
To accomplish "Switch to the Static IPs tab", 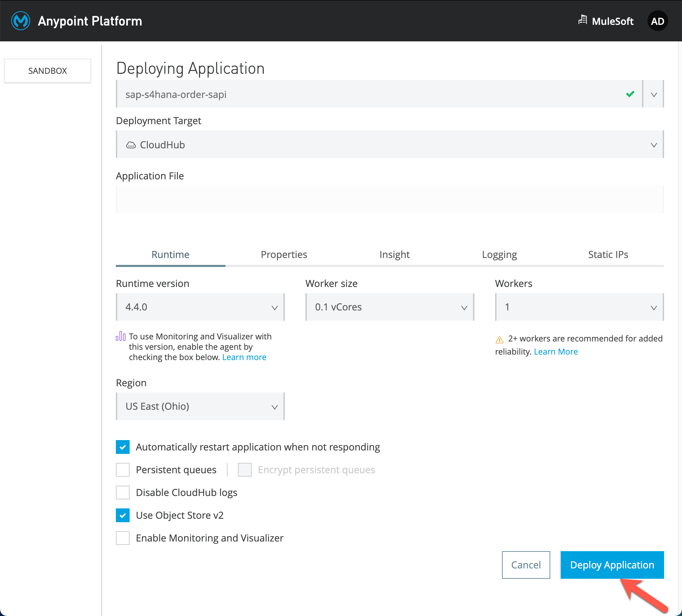I will (x=608, y=255).
